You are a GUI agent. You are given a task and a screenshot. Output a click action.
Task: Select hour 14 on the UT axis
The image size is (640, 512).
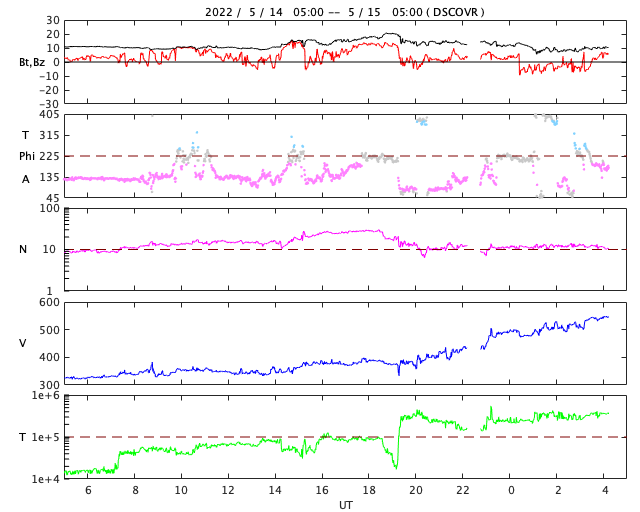click(275, 490)
